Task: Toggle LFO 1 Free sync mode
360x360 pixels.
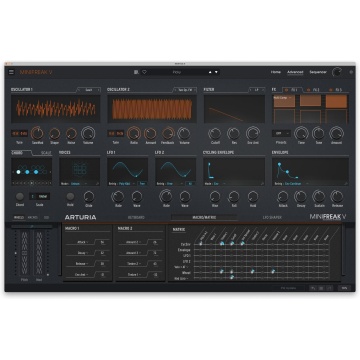Action: [142, 184]
